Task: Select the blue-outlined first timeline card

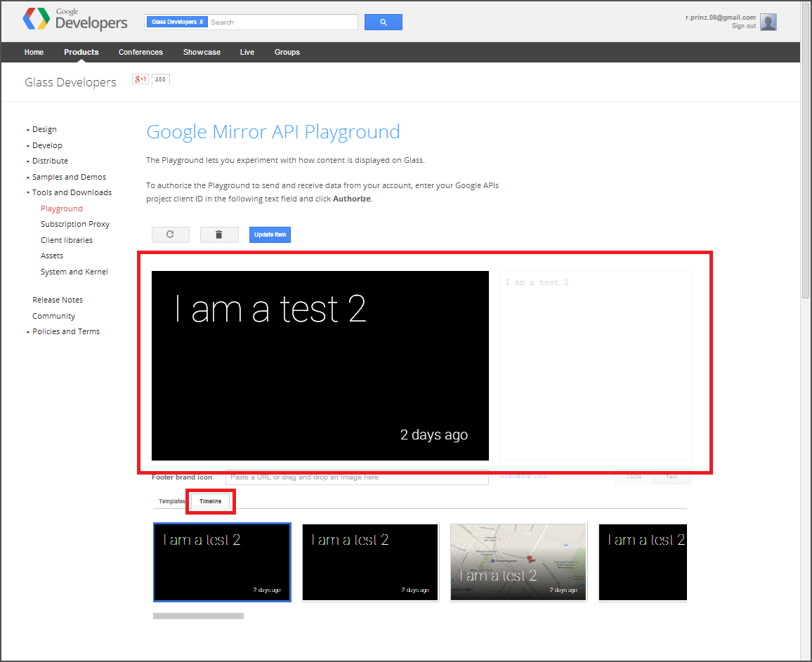Action: [222, 562]
